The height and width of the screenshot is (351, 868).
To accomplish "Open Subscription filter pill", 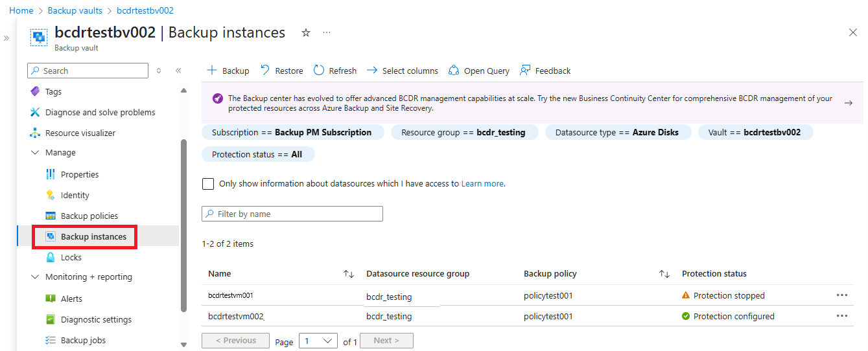I will pos(292,132).
